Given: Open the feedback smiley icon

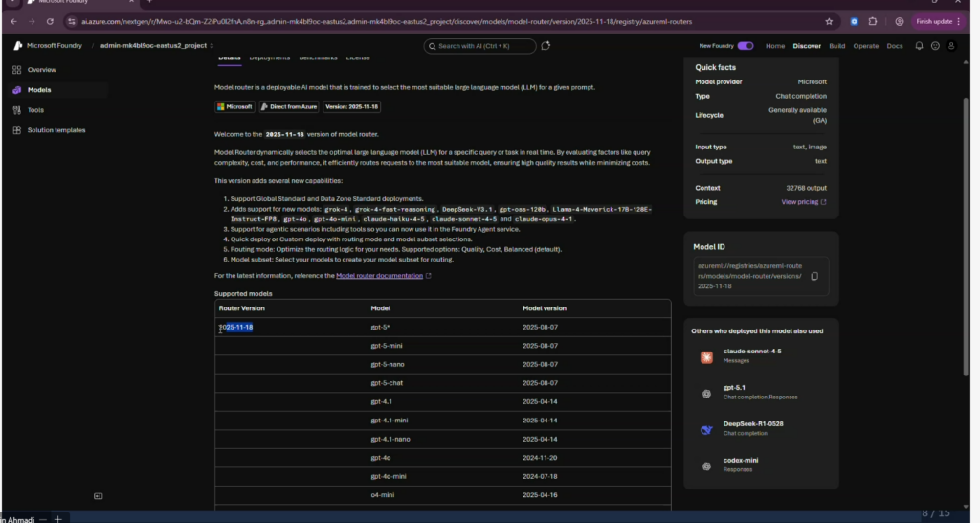Looking at the screenshot, I should (934, 46).
